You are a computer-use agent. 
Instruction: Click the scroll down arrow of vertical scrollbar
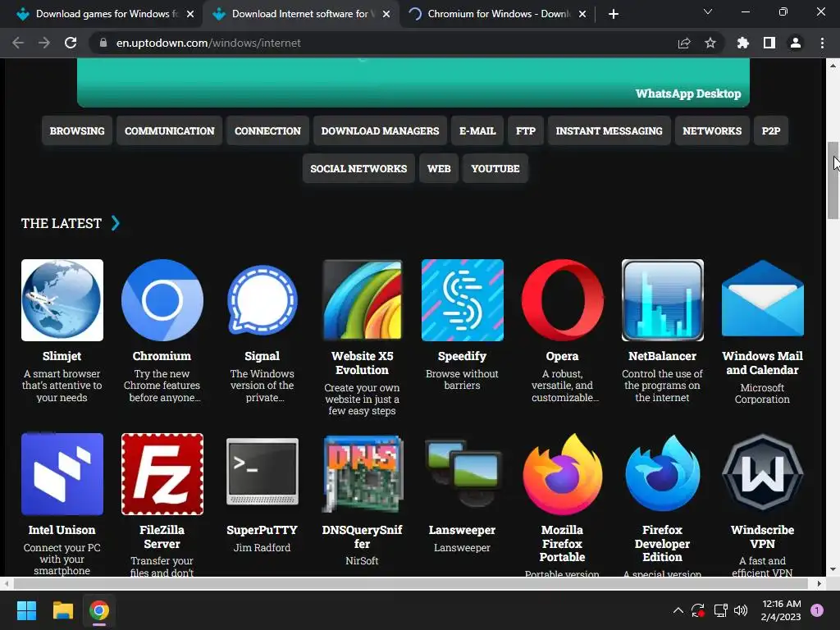(x=833, y=569)
